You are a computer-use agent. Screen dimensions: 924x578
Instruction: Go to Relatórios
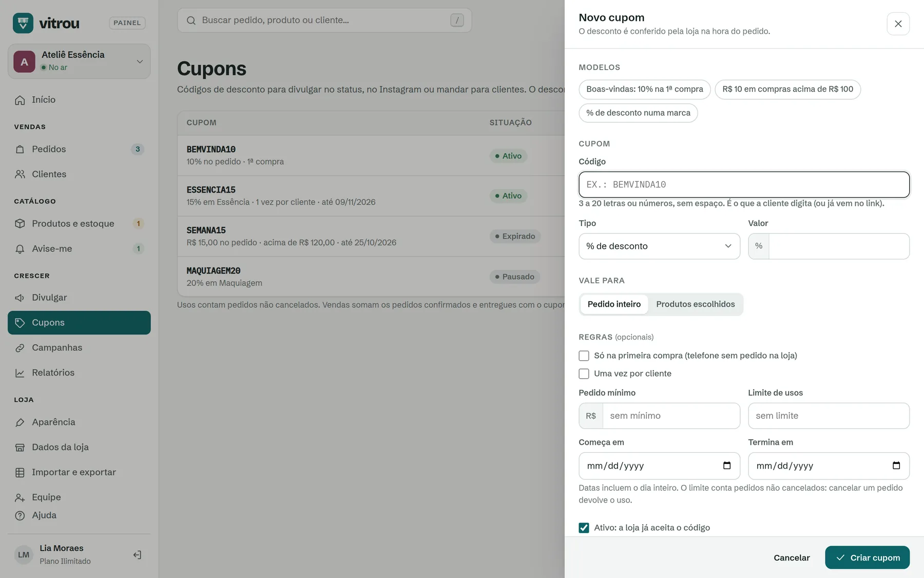pos(79,372)
